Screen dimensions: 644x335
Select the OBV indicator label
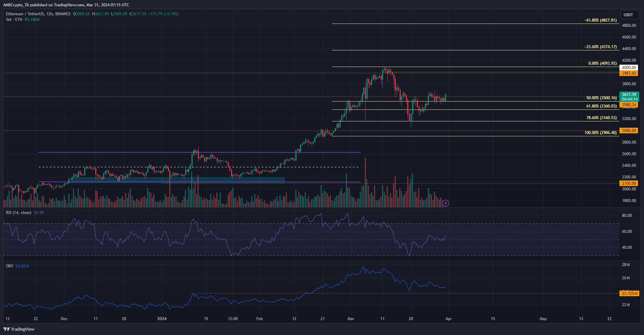click(10, 266)
